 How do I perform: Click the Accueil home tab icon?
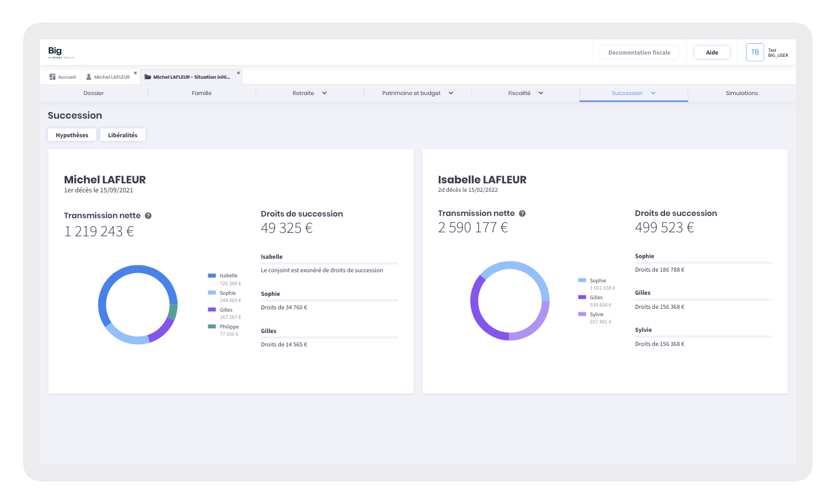52,77
